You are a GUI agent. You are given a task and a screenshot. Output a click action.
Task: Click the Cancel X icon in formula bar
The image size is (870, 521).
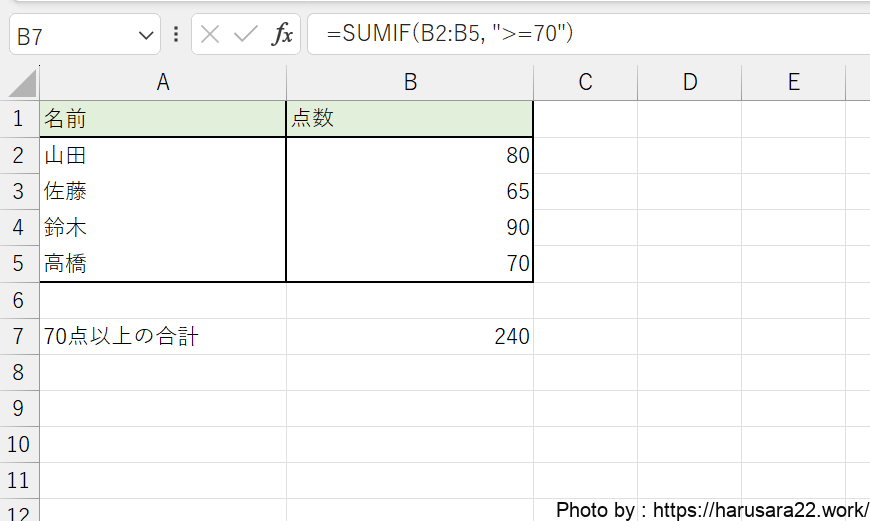tap(209, 35)
